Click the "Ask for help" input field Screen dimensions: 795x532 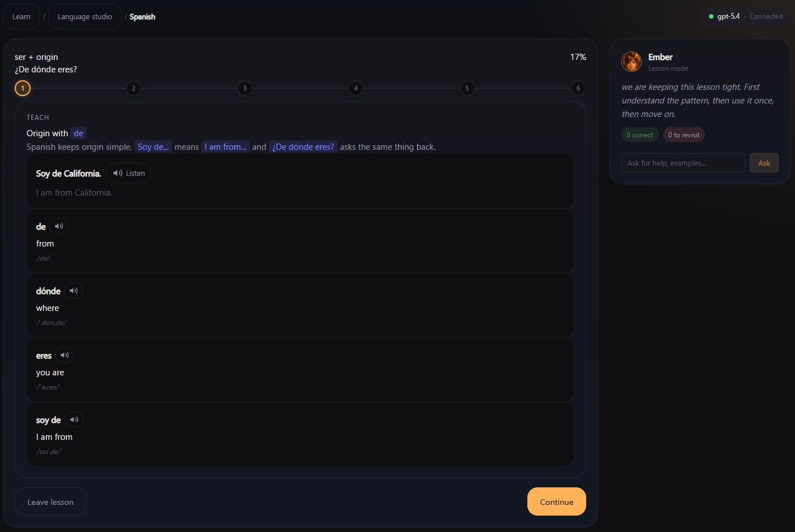(x=682, y=163)
